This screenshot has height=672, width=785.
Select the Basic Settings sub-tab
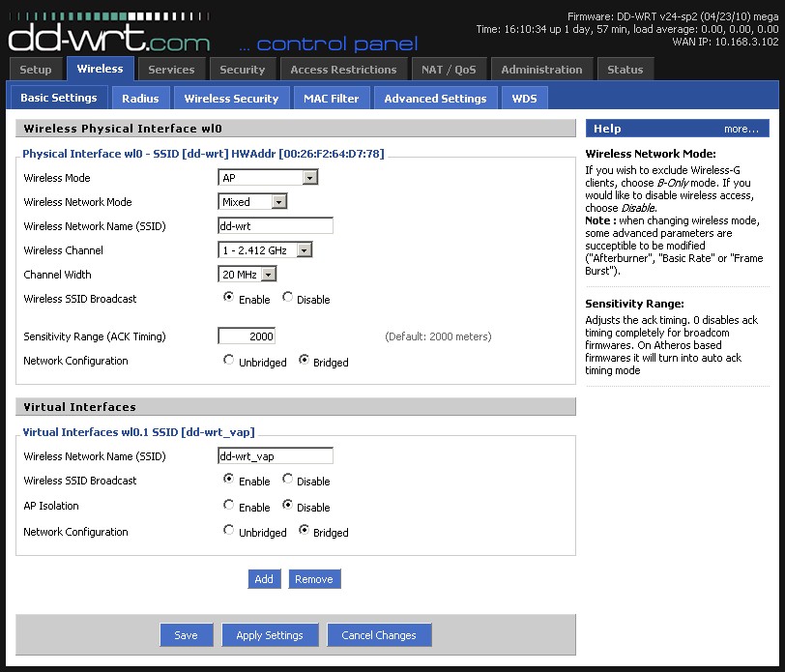pos(59,98)
